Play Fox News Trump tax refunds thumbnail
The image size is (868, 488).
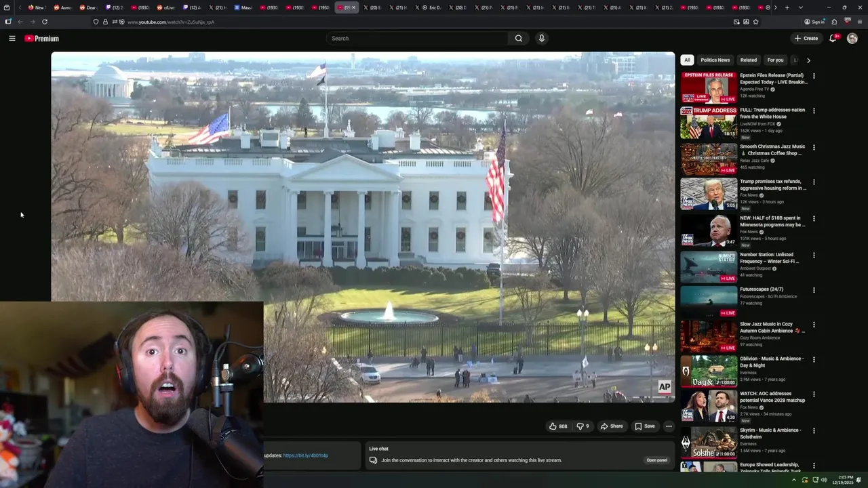pyautogui.click(x=709, y=194)
